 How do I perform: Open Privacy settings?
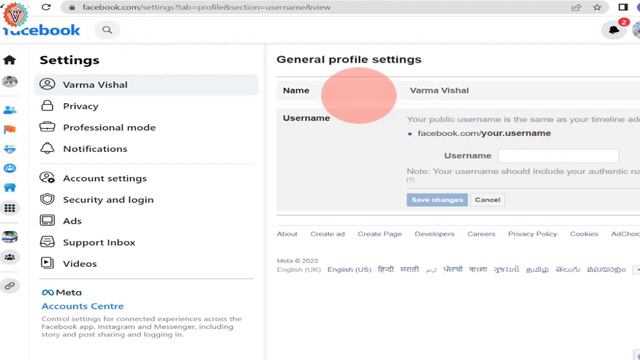(146, 106)
